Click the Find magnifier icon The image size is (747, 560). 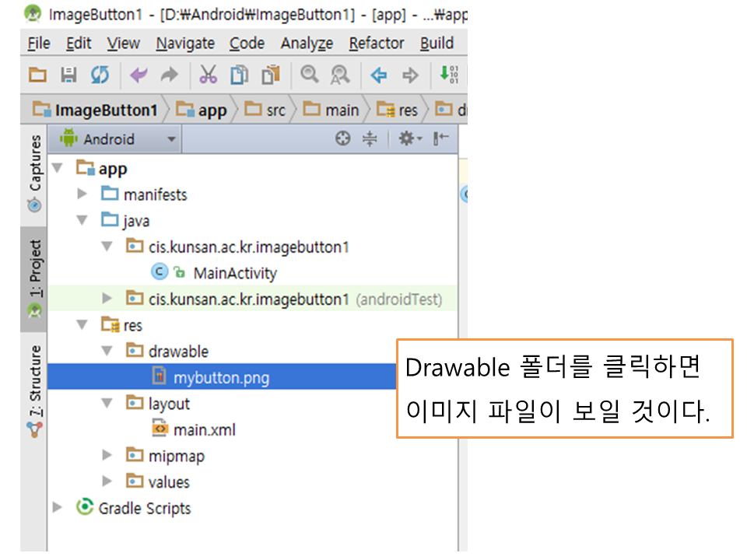(310, 75)
